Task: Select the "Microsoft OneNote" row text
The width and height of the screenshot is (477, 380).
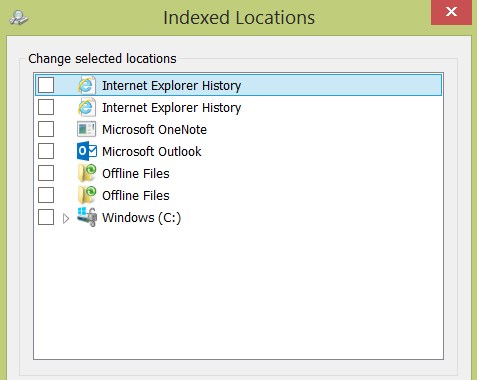Action: pos(154,130)
